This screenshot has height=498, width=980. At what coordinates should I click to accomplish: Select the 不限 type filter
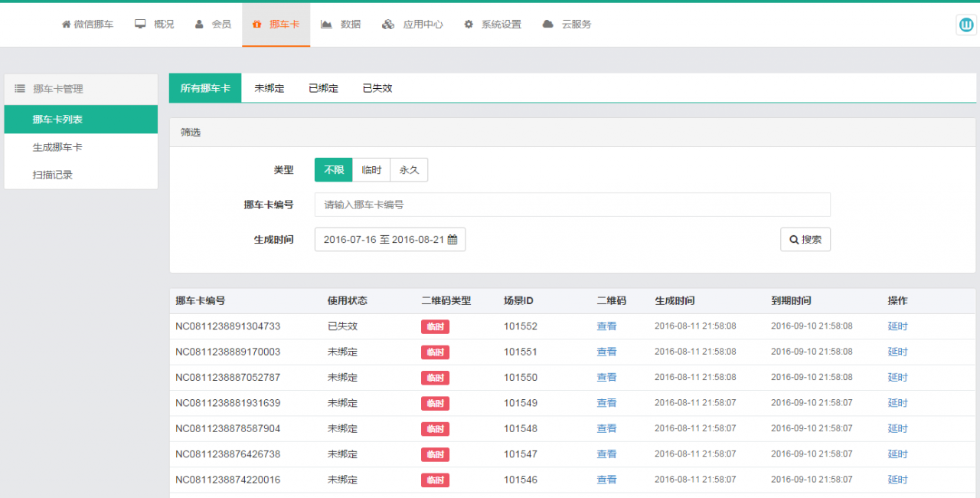(333, 169)
